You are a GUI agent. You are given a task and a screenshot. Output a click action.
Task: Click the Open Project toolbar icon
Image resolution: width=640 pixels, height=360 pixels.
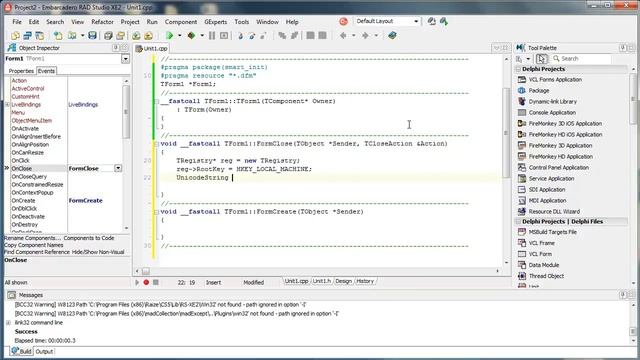(x=120, y=36)
